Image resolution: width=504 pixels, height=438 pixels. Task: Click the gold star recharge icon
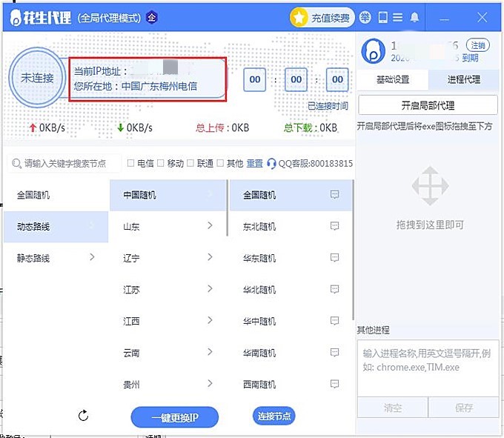click(x=299, y=17)
